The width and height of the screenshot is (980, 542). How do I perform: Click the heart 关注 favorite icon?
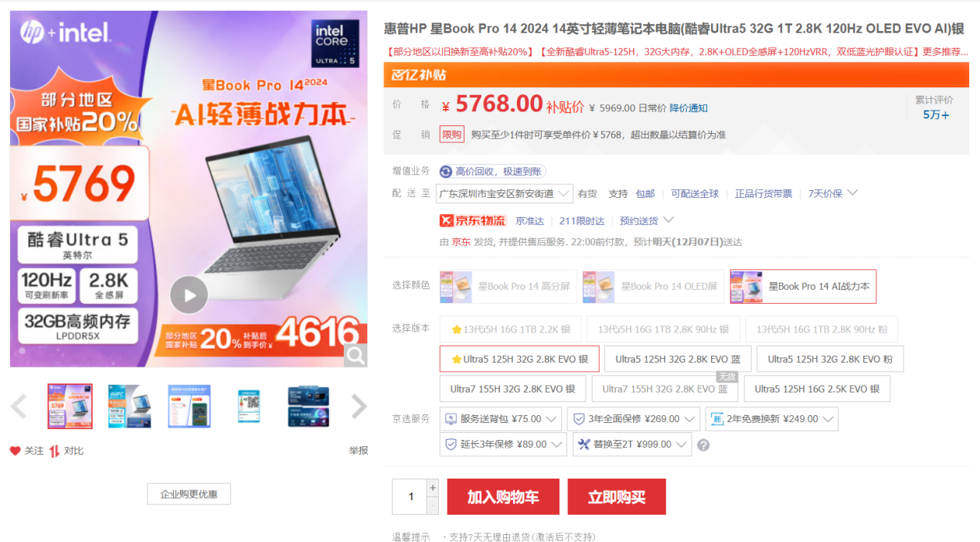(15, 451)
